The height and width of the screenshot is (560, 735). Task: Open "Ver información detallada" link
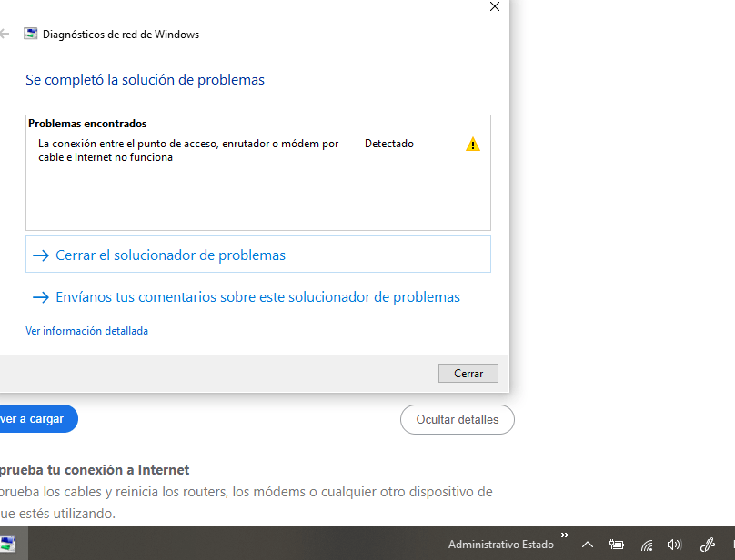pyautogui.click(x=86, y=331)
